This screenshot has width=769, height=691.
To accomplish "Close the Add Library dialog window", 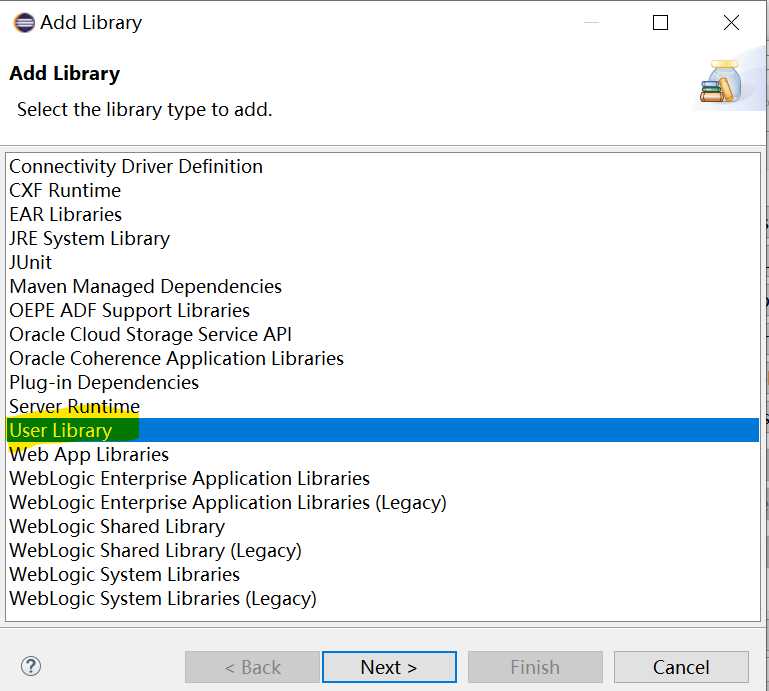I will (x=731, y=23).
